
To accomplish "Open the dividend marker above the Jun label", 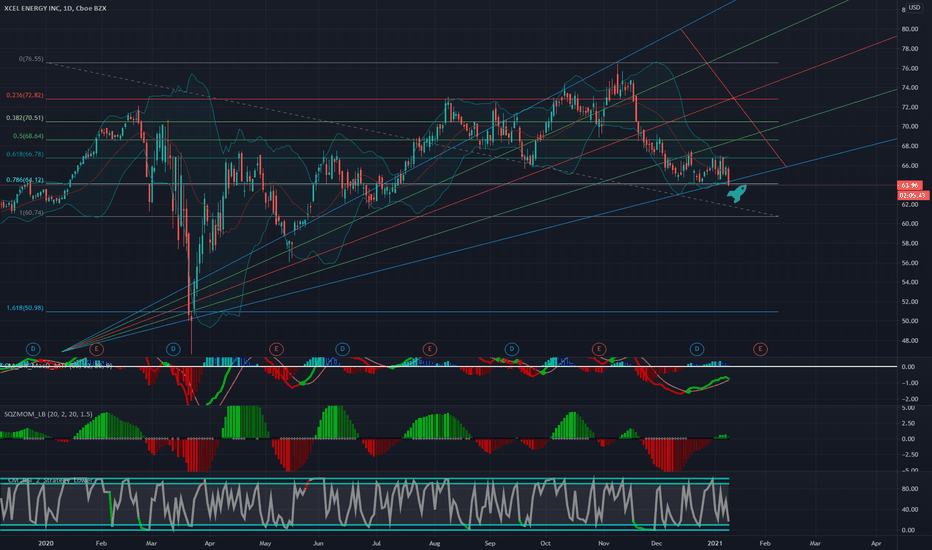I will point(342,349).
